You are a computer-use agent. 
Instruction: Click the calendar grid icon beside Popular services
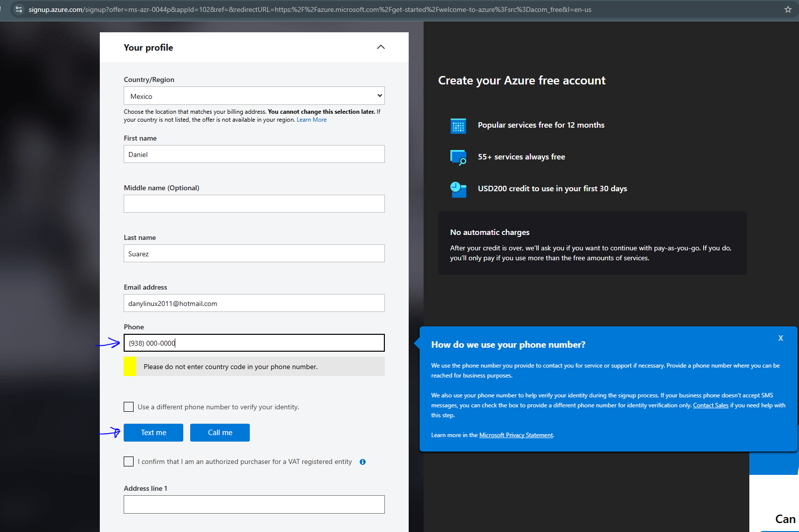(458, 126)
